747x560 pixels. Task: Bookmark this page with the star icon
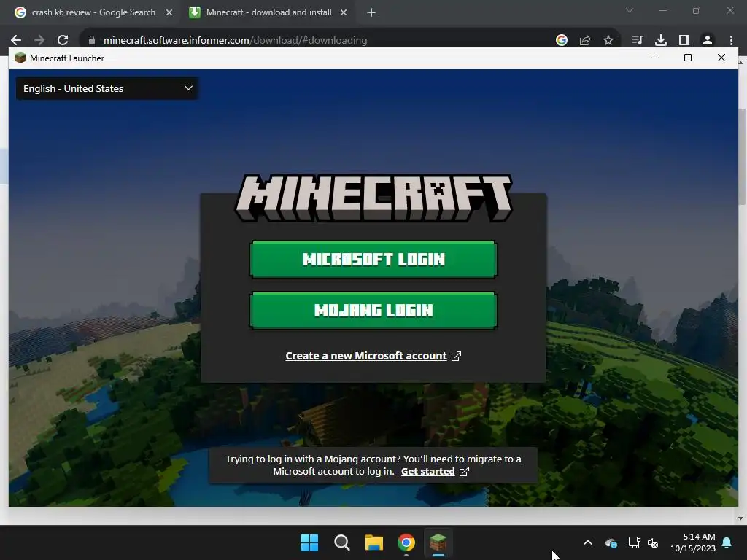pos(608,40)
